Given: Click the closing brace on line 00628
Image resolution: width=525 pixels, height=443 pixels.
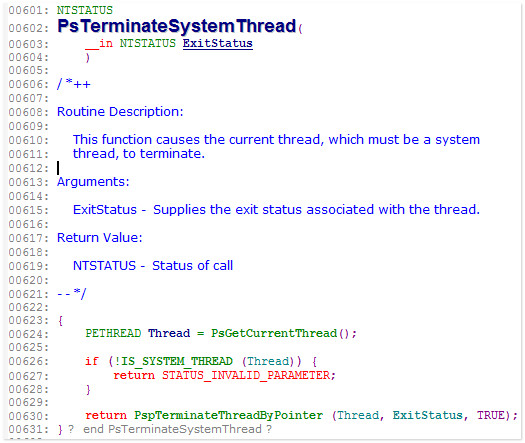Looking at the screenshot, I should click(88, 389).
